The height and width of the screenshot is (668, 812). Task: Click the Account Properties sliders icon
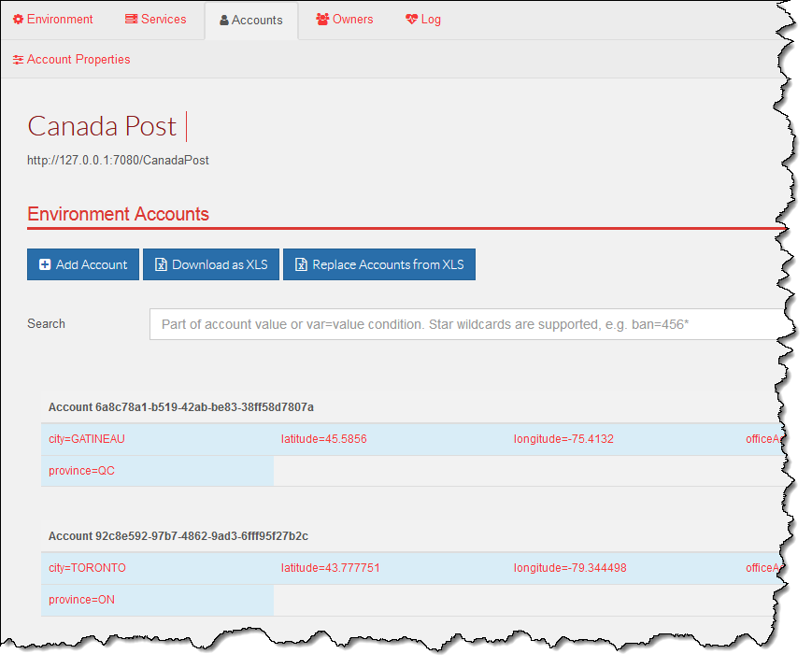(x=18, y=60)
